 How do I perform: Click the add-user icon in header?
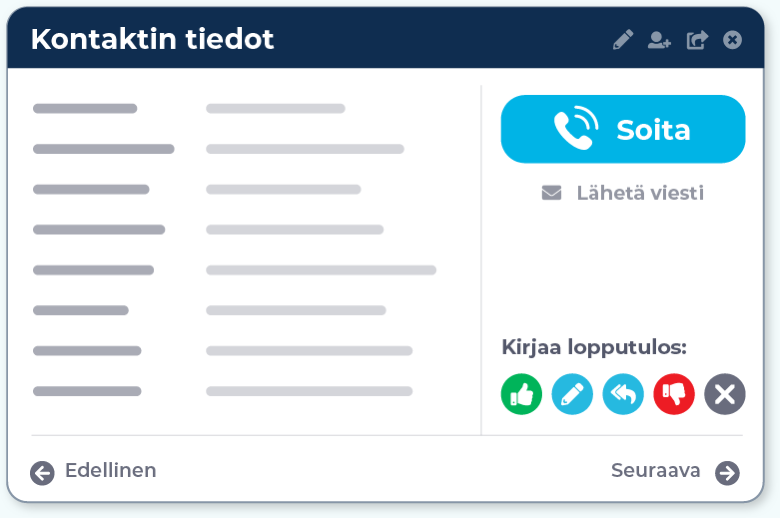pos(659,40)
